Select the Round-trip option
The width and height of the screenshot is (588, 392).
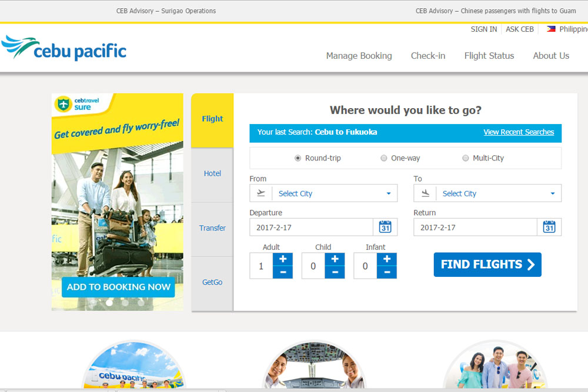(x=298, y=158)
